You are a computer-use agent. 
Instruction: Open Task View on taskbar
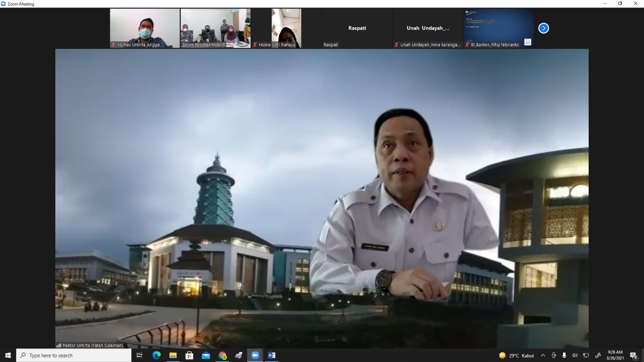140,355
